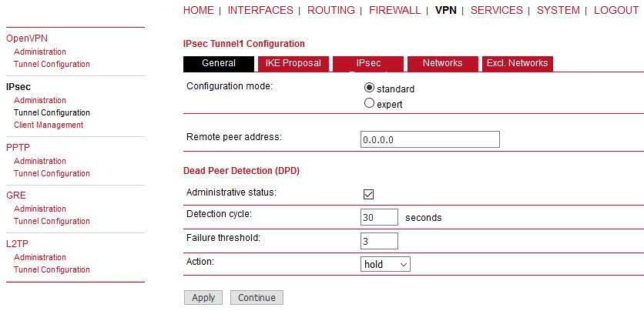Click the Failure threshold input box

(x=379, y=240)
